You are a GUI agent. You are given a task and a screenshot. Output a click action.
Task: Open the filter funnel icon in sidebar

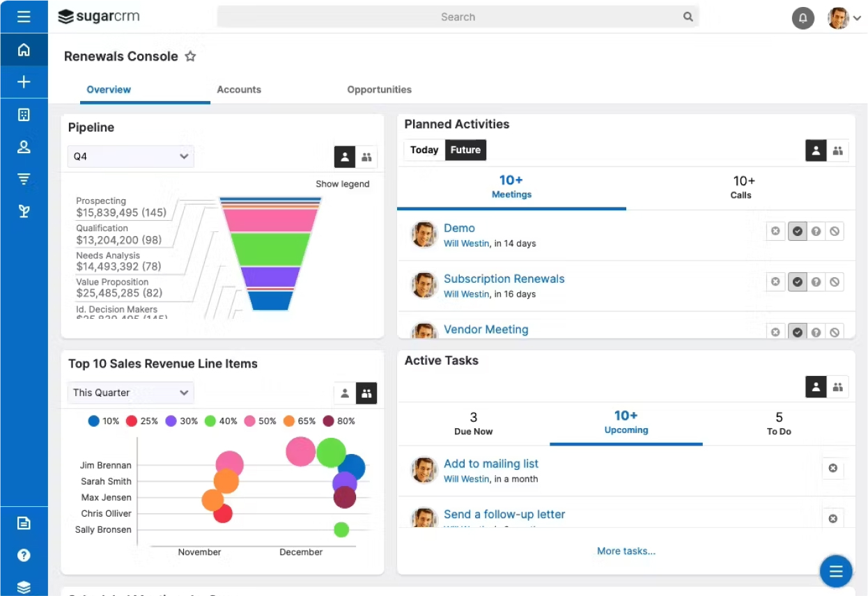click(x=24, y=180)
